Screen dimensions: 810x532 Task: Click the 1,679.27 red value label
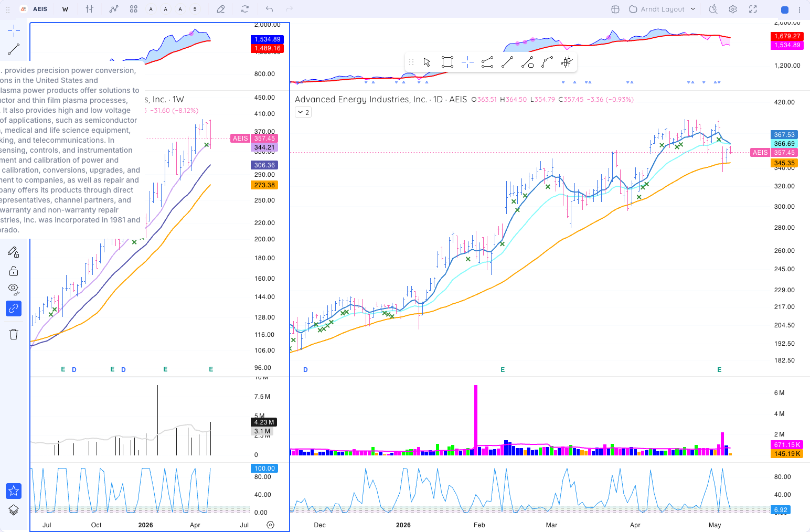pos(787,36)
